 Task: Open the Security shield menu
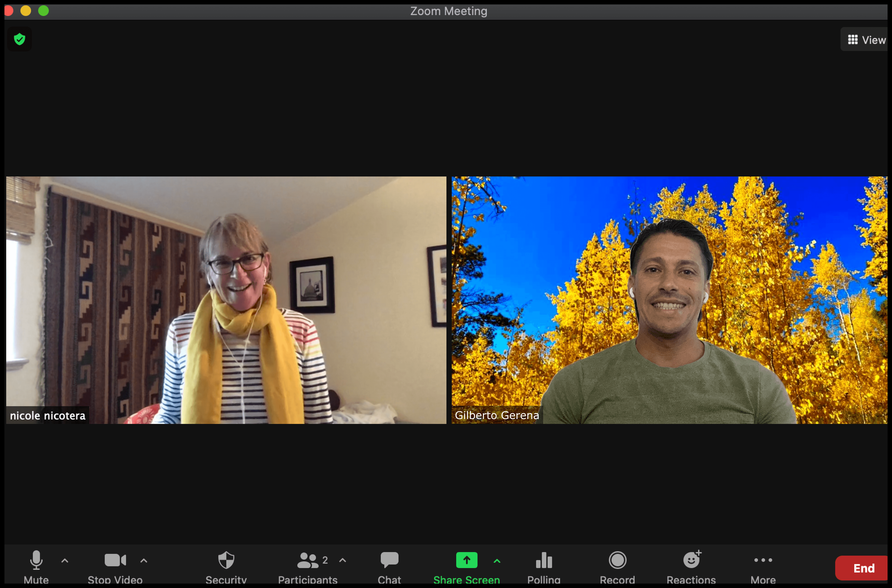(x=226, y=560)
